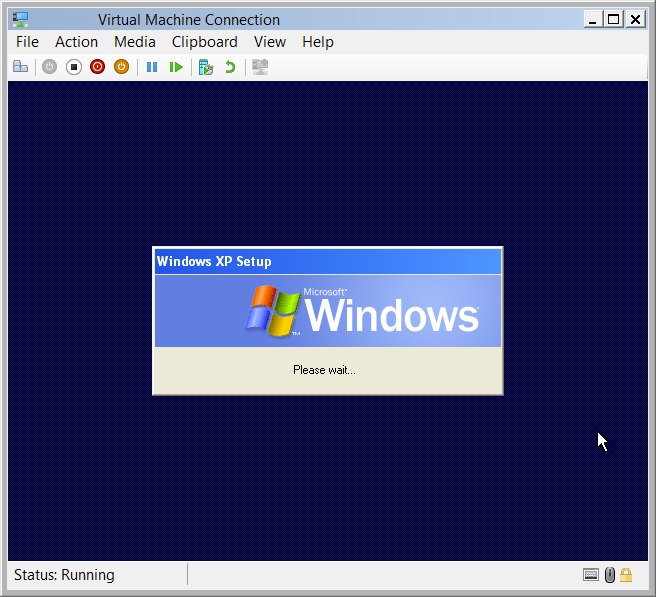Click the red Shut Down icon
The height and width of the screenshot is (597, 656).
click(x=97, y=67)
